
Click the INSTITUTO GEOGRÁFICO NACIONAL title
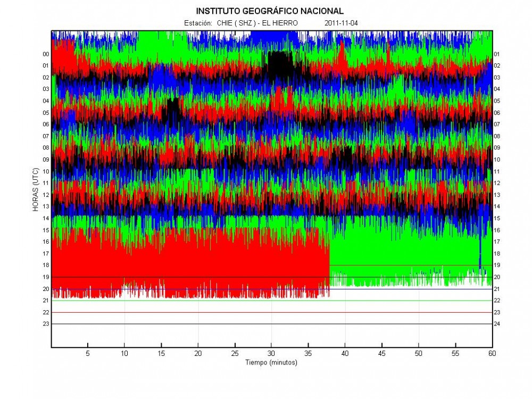(x=270, y=11)
